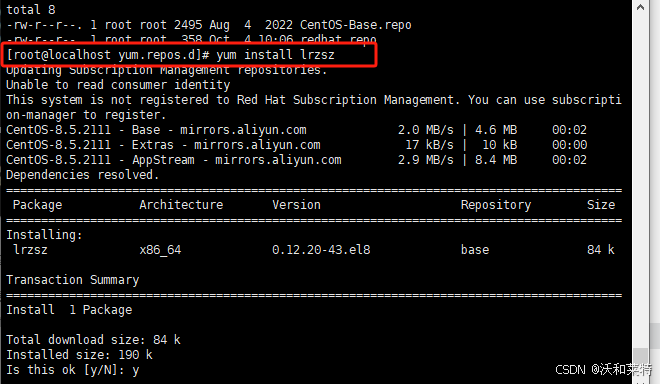Click the 'base' repository cell
The image size is (660, 384).
475,250
